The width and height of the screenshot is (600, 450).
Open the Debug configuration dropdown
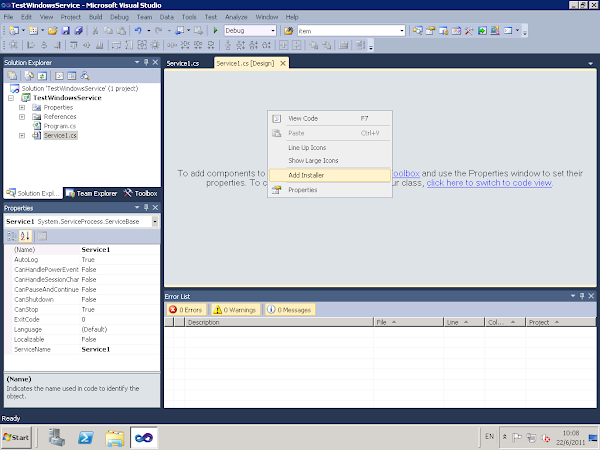pos(273,31)
